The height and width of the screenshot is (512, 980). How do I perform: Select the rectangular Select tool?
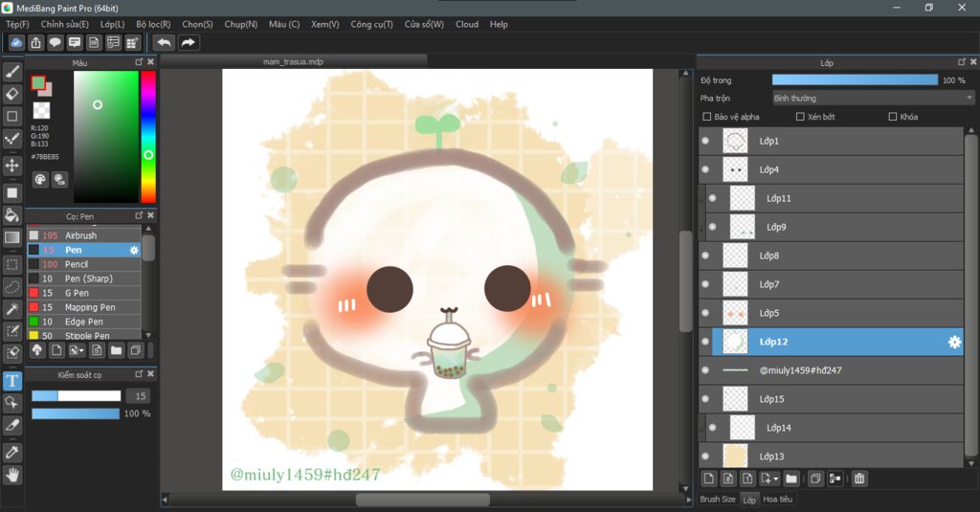(x=11, y=264)
